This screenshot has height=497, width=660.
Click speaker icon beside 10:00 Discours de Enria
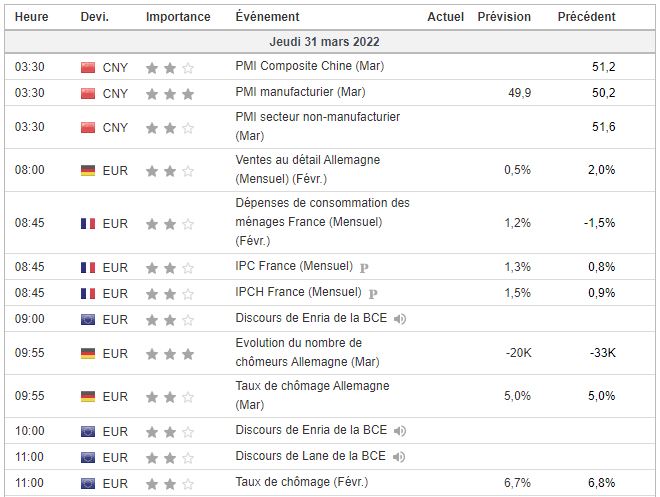400,431
